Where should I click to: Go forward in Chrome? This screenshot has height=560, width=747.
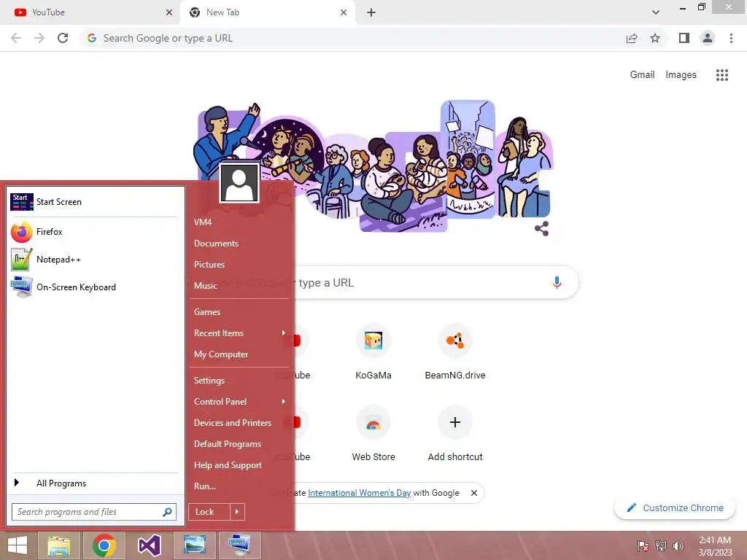pos(39,38)
